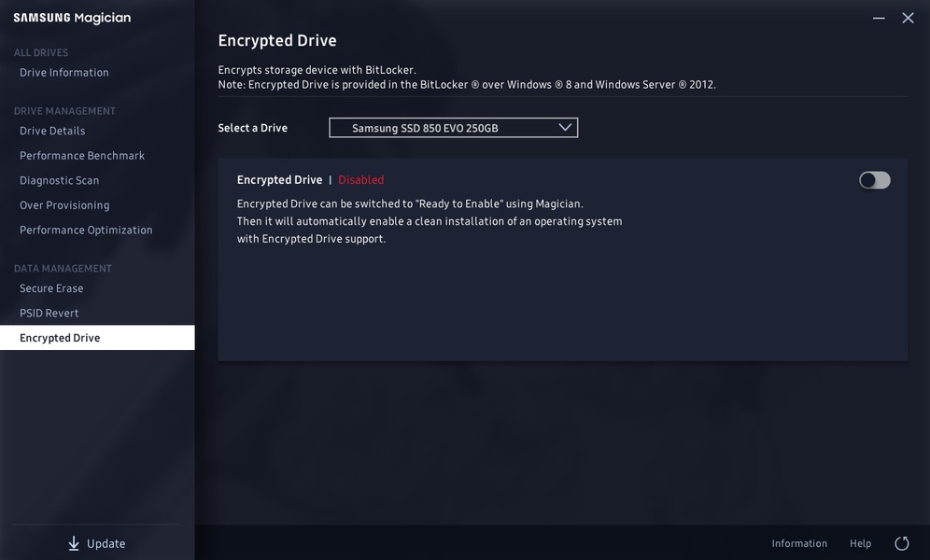930x560 pixels.
Task: Go to Drive Details
Action: coord(52,131)
